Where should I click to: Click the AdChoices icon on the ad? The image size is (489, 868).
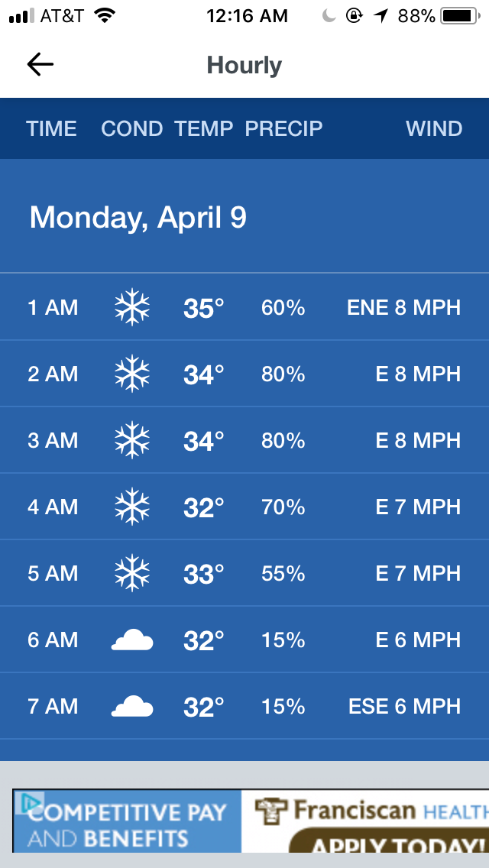point(29,803)
